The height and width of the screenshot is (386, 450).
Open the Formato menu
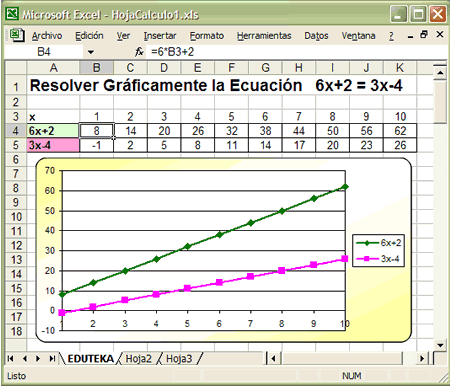207,35
